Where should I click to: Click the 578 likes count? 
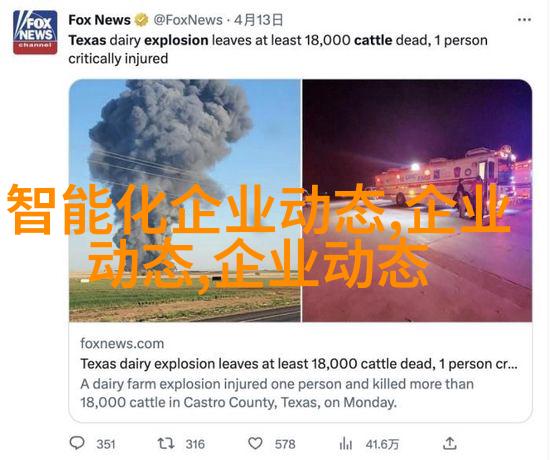(285, 444)
